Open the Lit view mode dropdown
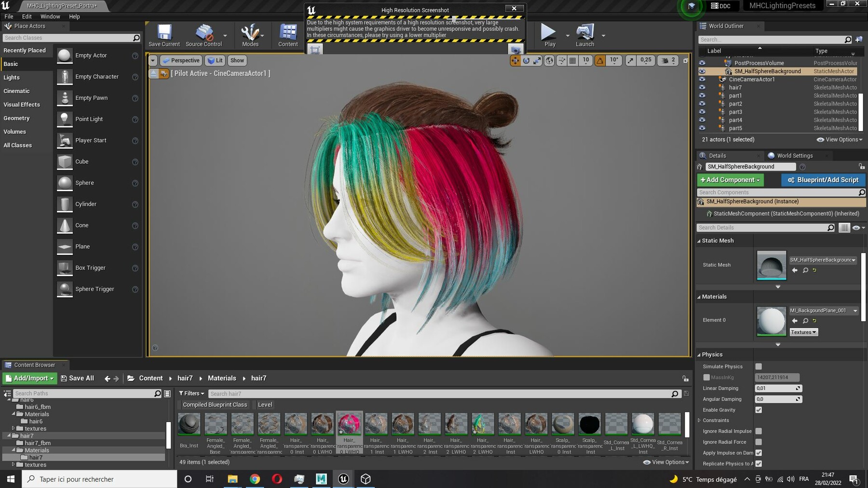Viewport: 868px width, 488px height. pyautogui.click(x=215, y=60)
